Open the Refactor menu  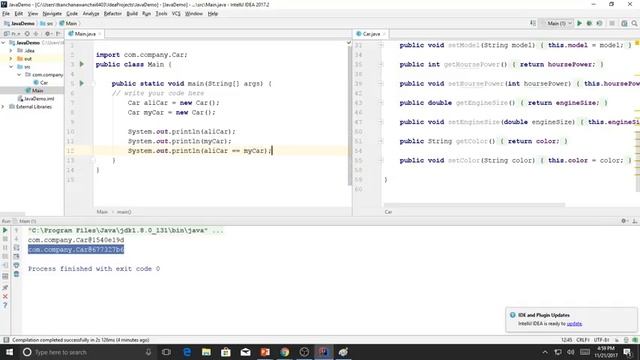pyautogui.click(x=113, y=13)
